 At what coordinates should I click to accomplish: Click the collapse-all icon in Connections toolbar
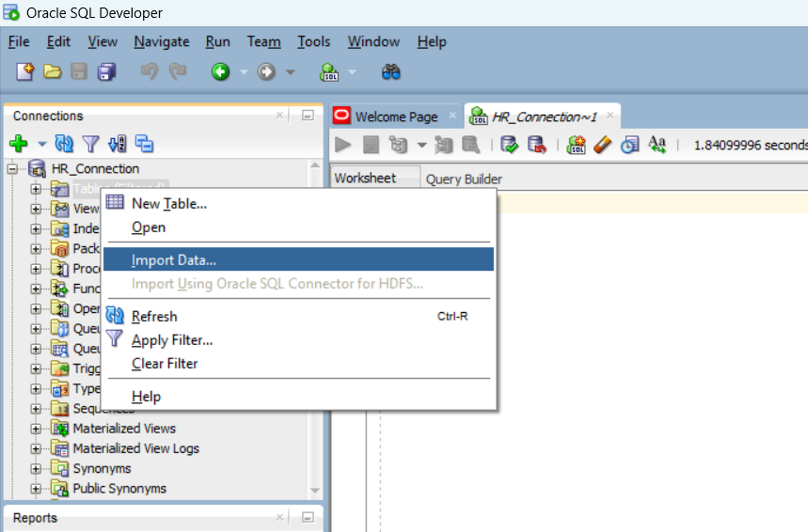(x=144, y=144)
